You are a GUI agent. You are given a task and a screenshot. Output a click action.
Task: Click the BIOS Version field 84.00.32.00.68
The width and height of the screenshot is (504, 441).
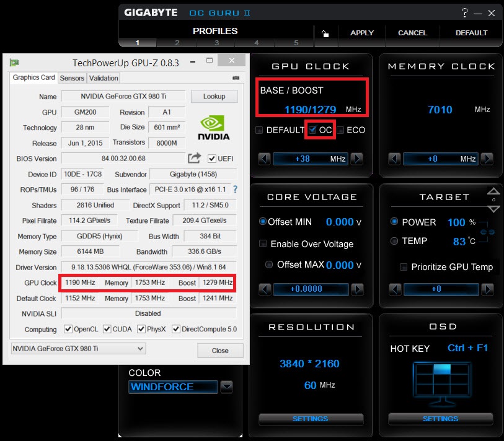click(x=123, y=159)
